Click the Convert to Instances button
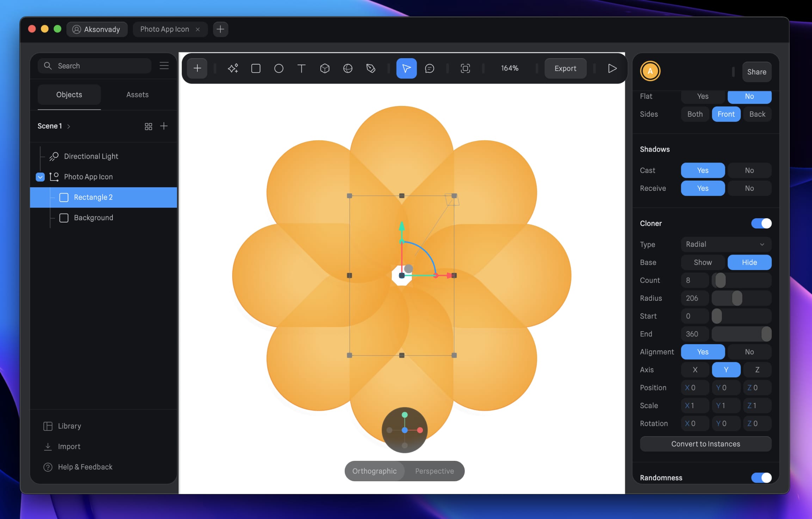812x519 pixels. (x=706, y=444)
